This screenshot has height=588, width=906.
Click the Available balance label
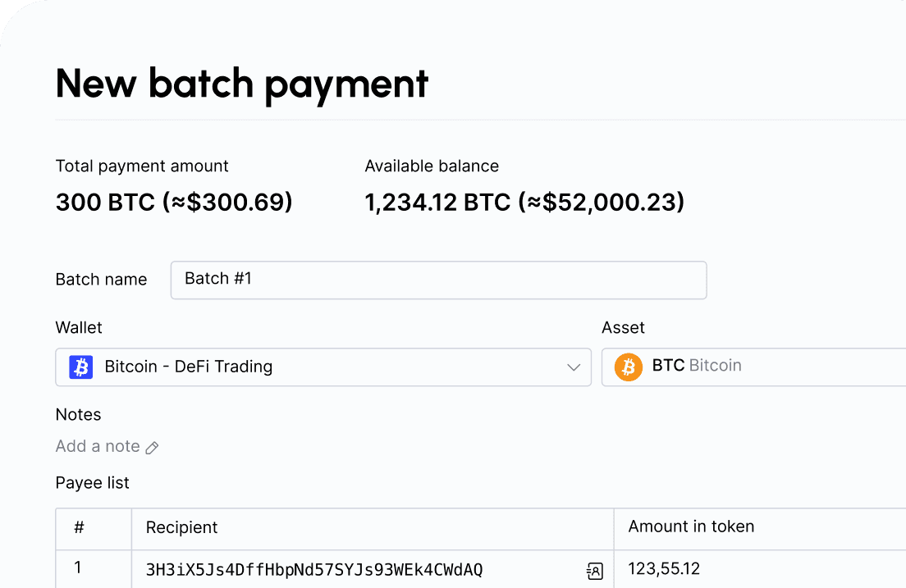coord(432,166)
